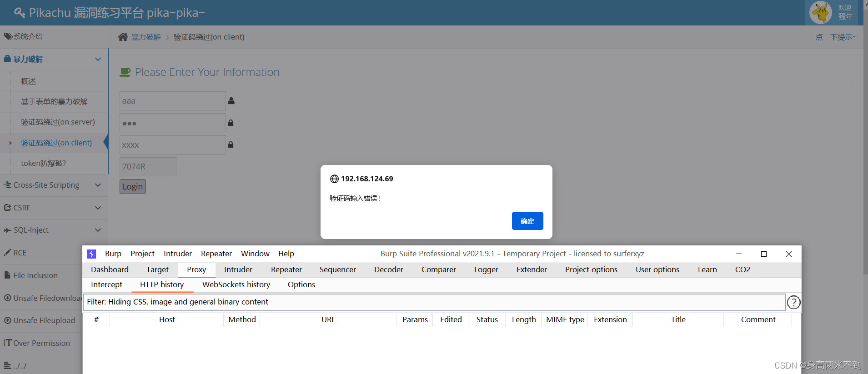Open the Project options tab
Viewport: 868px width, 374px height.
(x=591, y=269)
